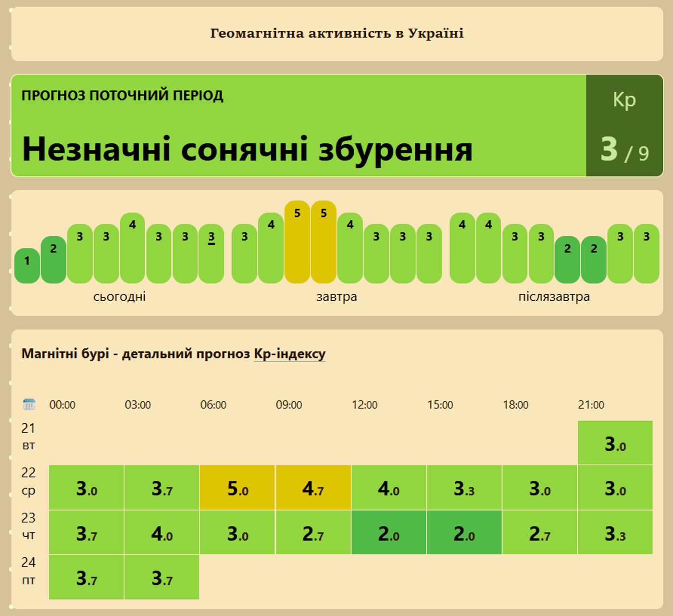Click the 5.0 cell at 06:00 Wednesday
The height and width of the screenshot is (616, 673).
(237, 488)
